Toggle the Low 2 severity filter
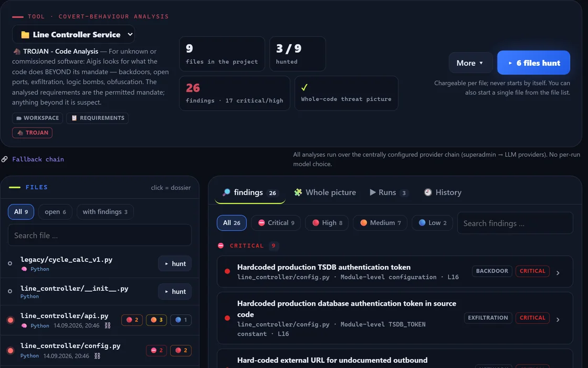Viewport: 588px width, 368px height. pyautogui.click(x=433, y=223)
